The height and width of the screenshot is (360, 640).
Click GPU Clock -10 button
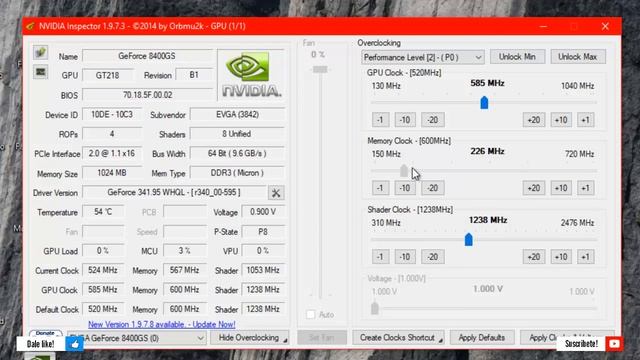point(405,120)
